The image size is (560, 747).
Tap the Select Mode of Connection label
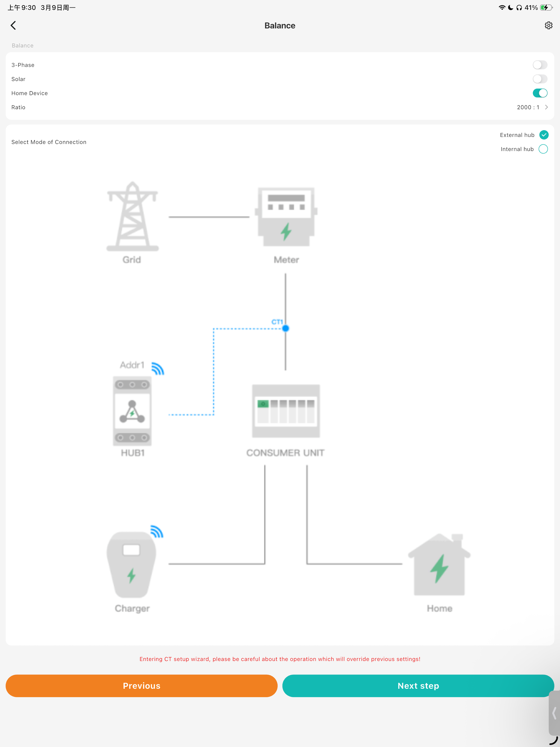click(x=49, y=142)
